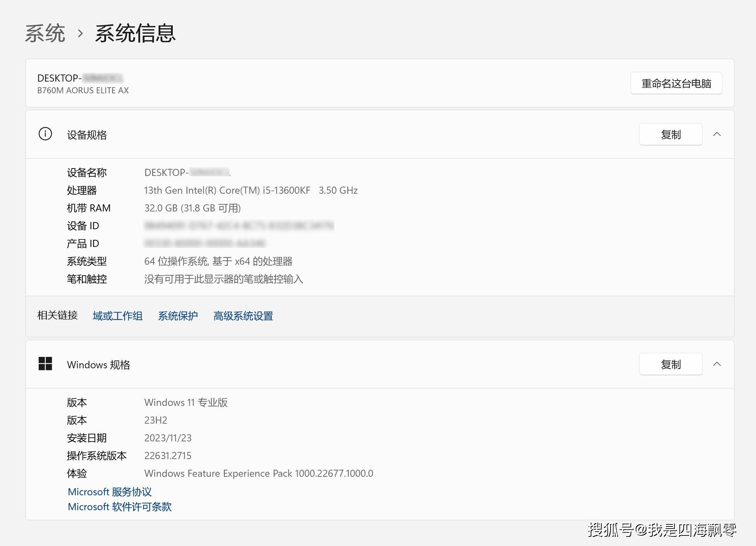Click DESKTOP name in top card
This screenshot has height=546, width=756.
pyautogui.click(x=80, y=78)
